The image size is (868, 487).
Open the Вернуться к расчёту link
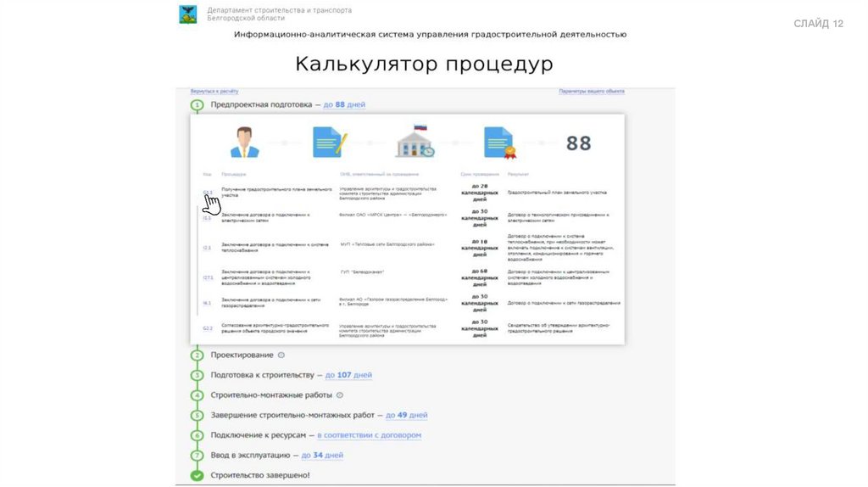(214, 91)
